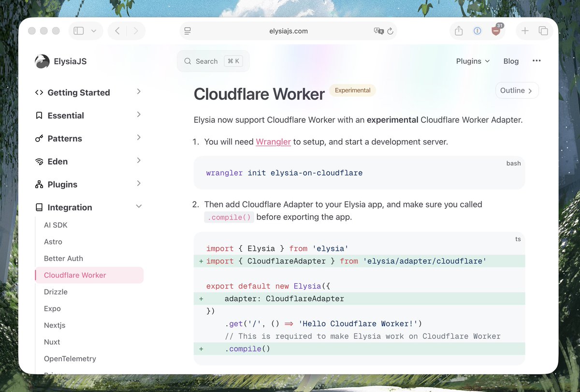This screenshot has height=392, width=580.
Task: Go forward with the forward arrow
Action: tap(136, 31)
